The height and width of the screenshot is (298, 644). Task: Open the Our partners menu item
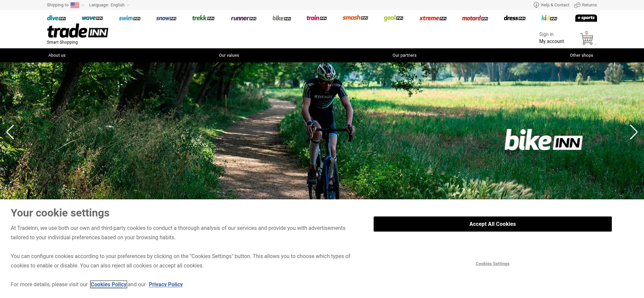click(405, 55)
